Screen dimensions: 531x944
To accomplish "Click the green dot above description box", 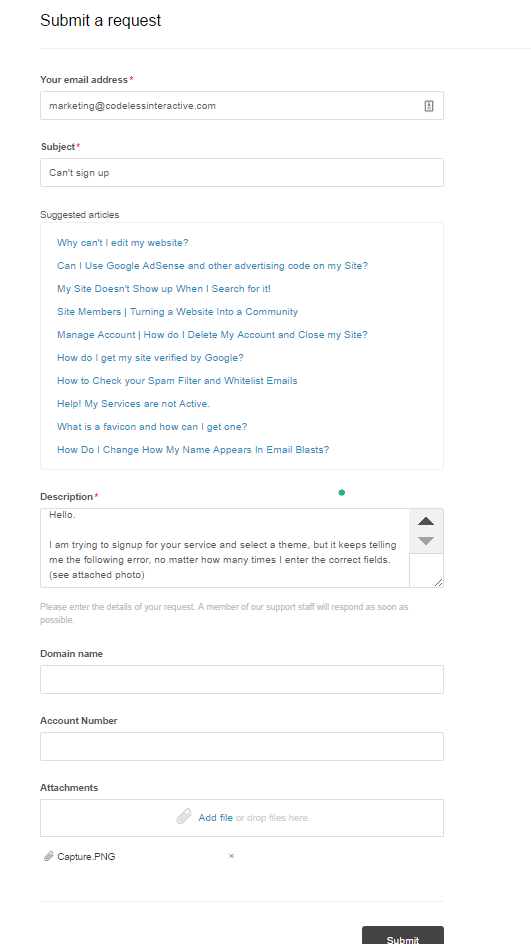I will [342, 492].
